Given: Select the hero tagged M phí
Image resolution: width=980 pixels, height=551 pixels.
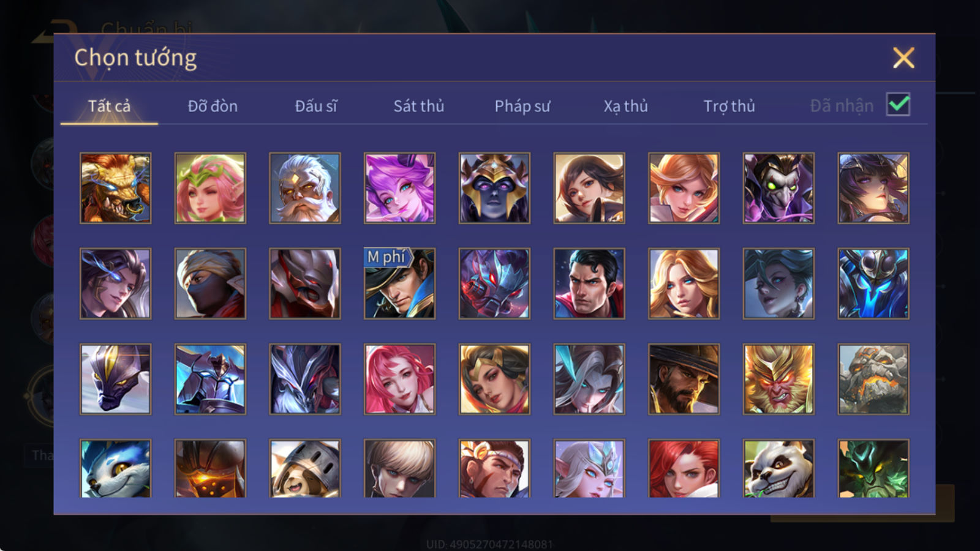Looking at the screenshot, I should (399, 283).
